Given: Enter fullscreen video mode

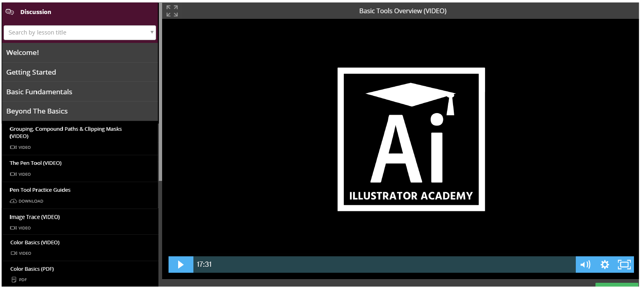Looking at the screenshot, I should coord(624,264).
